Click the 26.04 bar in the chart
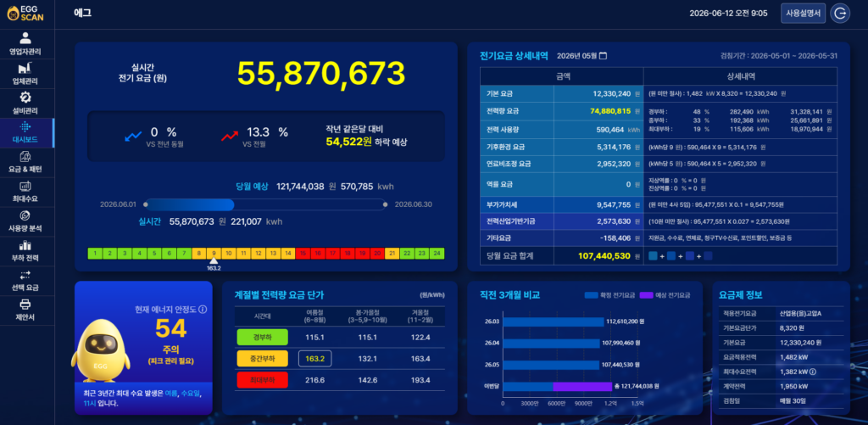This screenshot has width=868, height=425. tap(551, 344)
